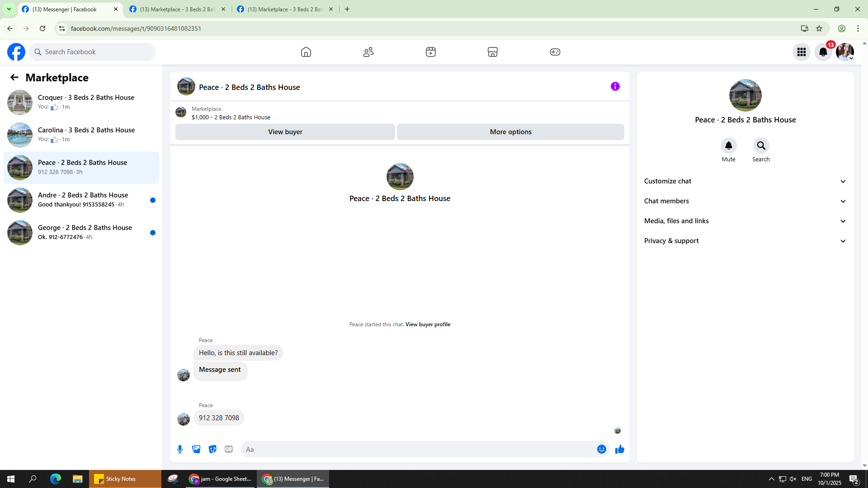The height and width of the screenshot is (488, 868).
Task: Open the Reels video icon
Action: coord(431,52)
